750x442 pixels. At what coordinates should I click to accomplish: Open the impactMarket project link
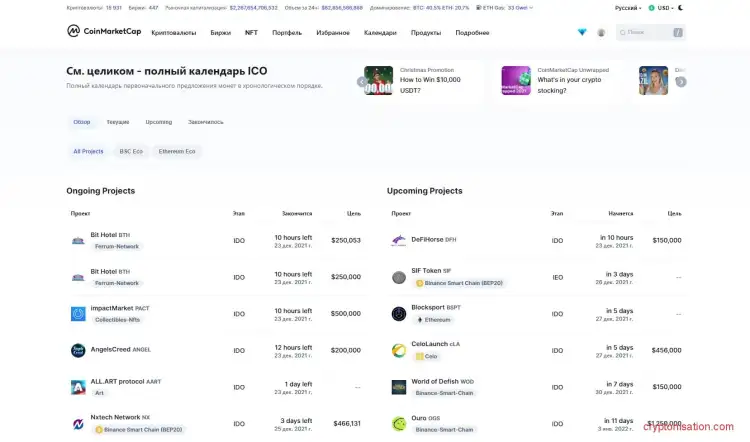coord(120,309)
